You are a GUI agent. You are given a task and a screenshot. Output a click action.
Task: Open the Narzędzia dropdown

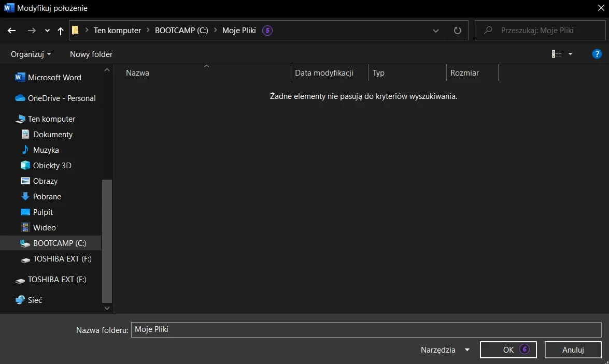point(445,350)
